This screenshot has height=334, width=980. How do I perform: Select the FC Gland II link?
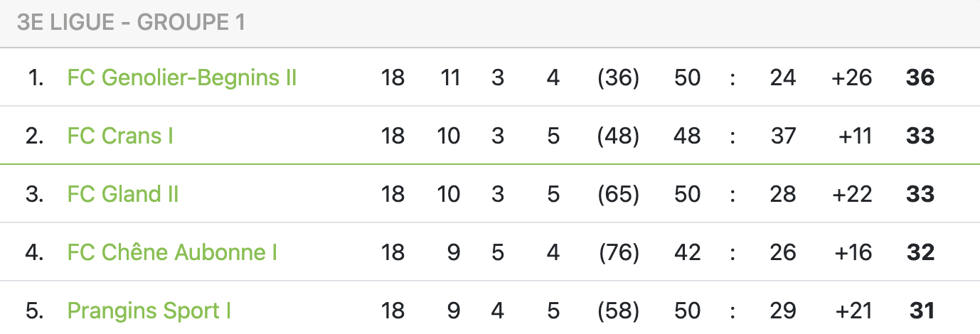(123, 194)
